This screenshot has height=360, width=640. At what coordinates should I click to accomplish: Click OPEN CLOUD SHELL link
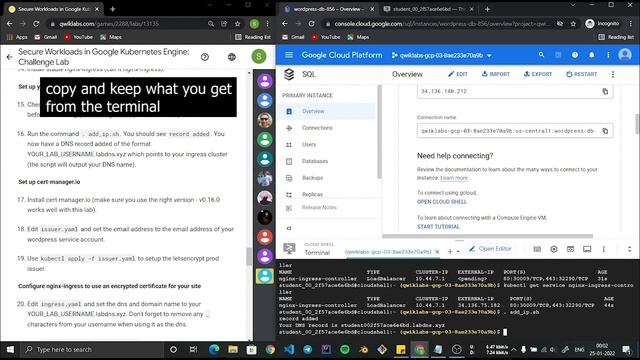[x=442, y=202]
